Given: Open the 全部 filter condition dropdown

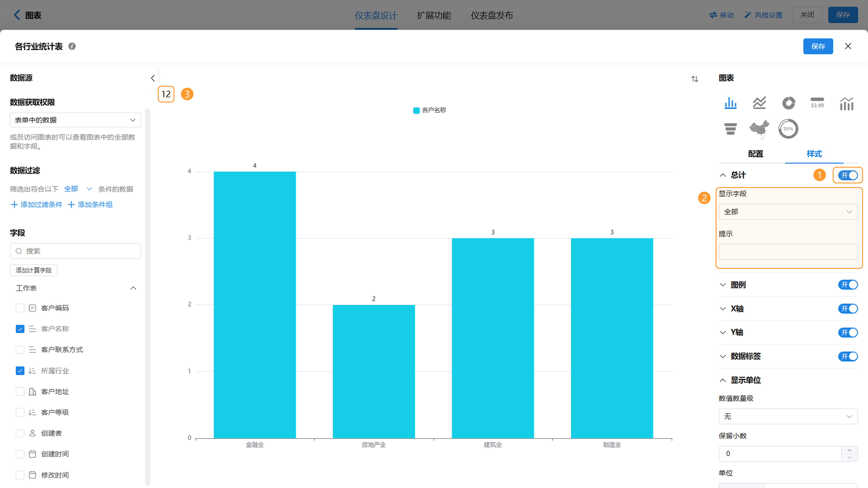Looking at the screenshot, I should point(78,189).
